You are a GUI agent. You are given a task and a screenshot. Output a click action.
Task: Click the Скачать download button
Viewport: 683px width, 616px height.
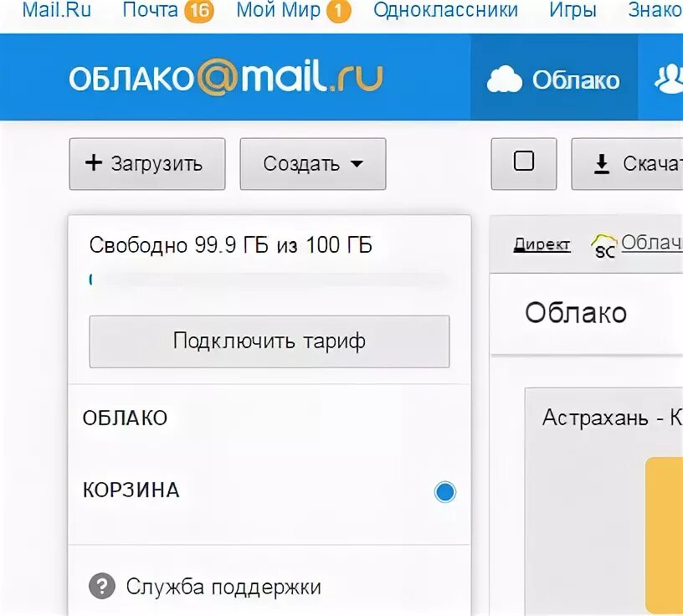click(627, 164)
